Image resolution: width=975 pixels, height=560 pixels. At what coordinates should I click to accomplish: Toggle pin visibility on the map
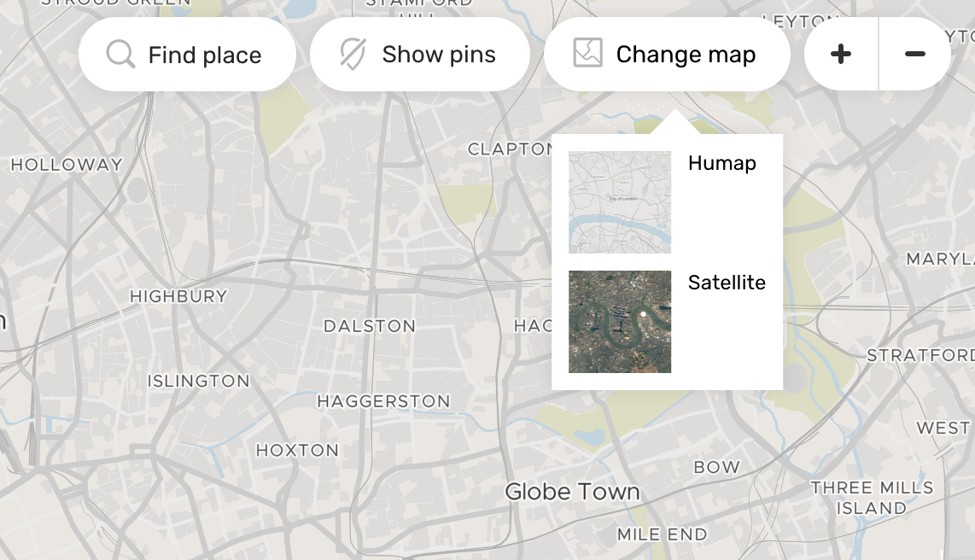[420, 54]
